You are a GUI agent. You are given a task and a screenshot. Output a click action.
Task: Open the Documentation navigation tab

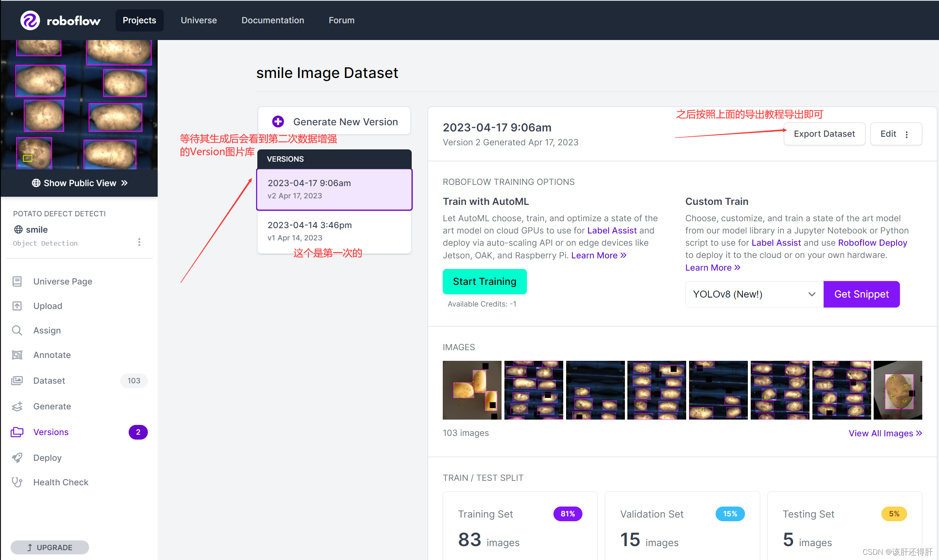tap(272, 20)
